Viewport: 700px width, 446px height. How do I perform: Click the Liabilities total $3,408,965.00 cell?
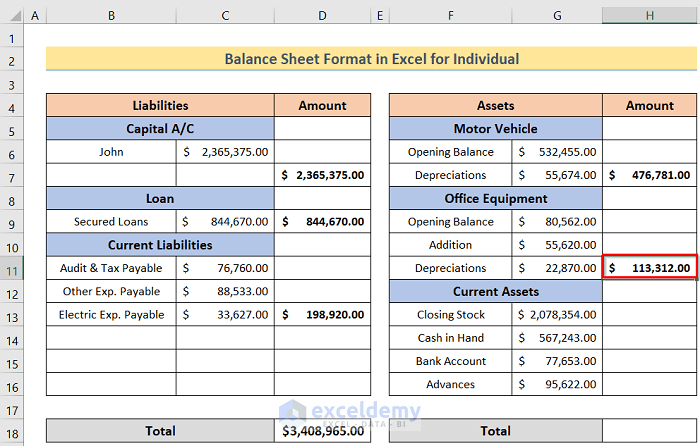pos(322,430)
